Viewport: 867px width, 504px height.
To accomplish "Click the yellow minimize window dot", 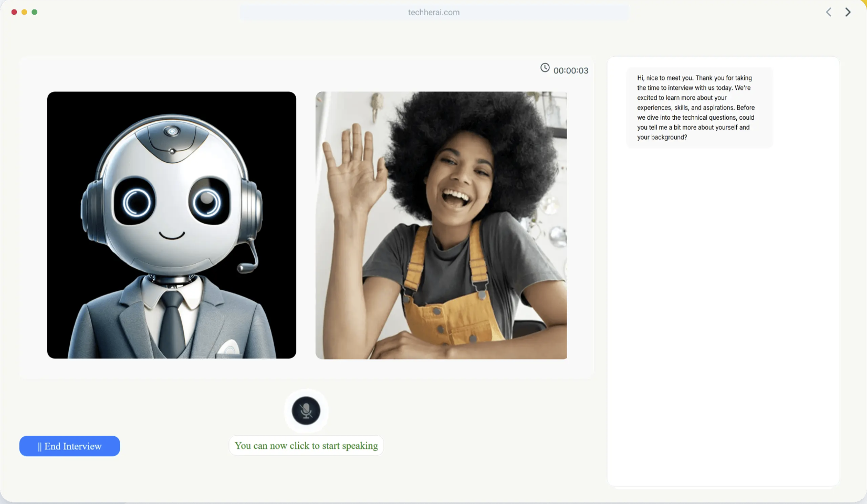I will click(24, 12).
